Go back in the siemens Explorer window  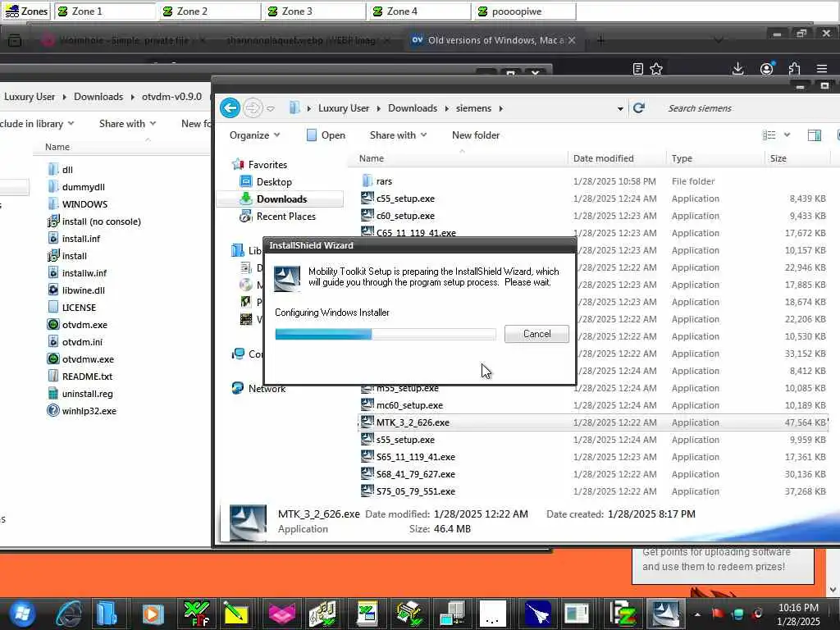click(x=231, y=108)
